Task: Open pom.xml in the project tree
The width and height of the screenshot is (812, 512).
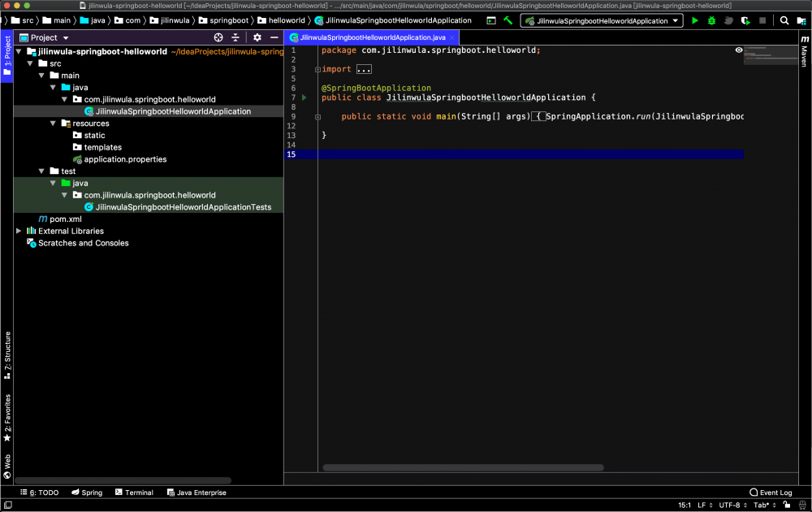Action: click(65, 219)
